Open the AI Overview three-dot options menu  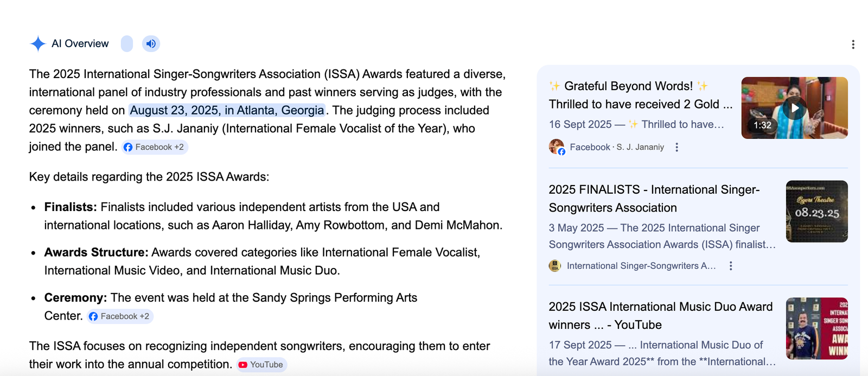853,44
